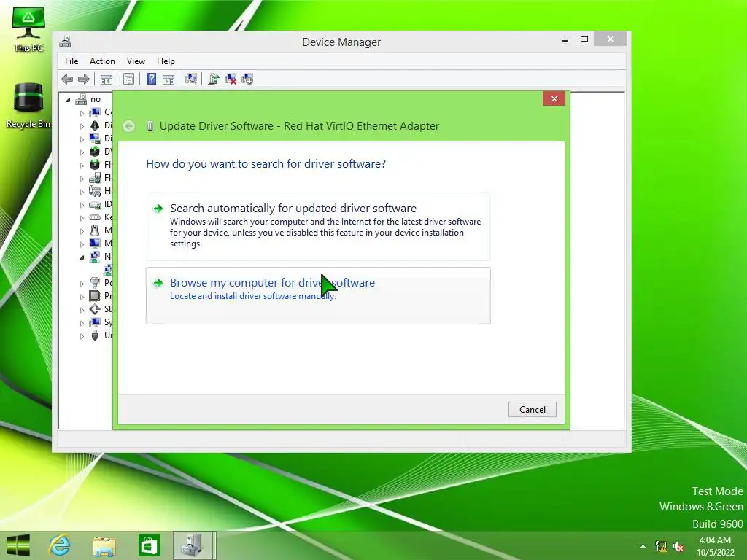The height and width of the screenshot is (560, 747).
Task: Click the Forward arrow in Device Manager toolbar
Action: (83, 79)
